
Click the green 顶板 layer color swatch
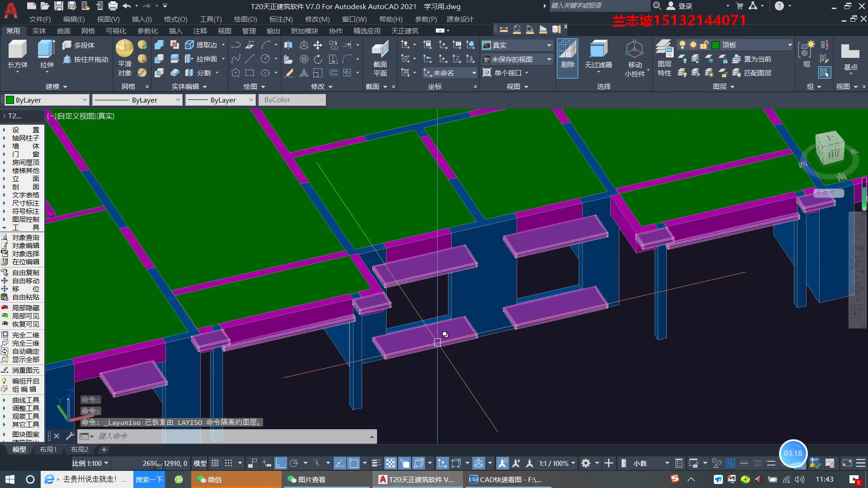pos(716,45)
